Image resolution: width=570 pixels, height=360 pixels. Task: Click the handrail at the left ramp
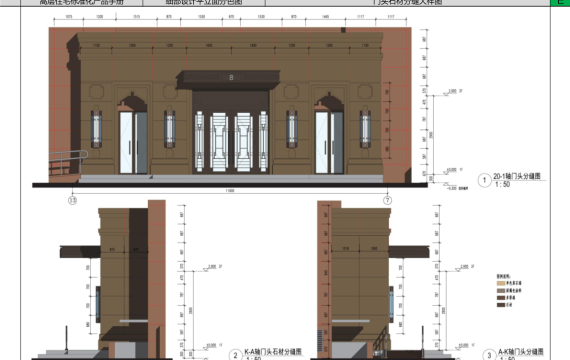tap(67, 162)
